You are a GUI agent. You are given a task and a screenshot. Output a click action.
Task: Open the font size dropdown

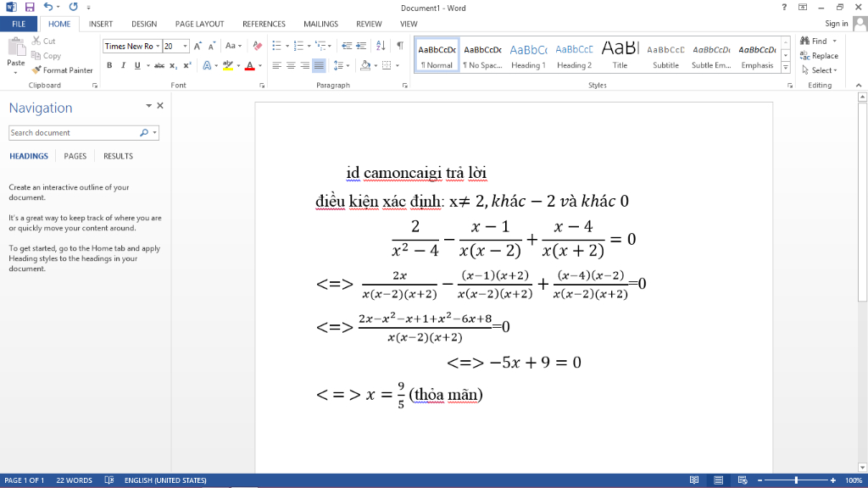(x=186, y=46)
